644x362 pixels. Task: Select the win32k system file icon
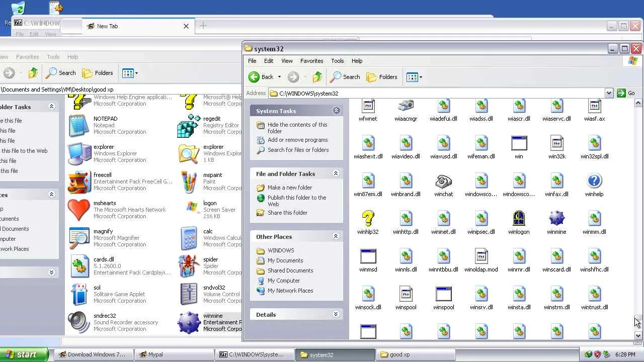pyautogui.click(x=556, y=143)
